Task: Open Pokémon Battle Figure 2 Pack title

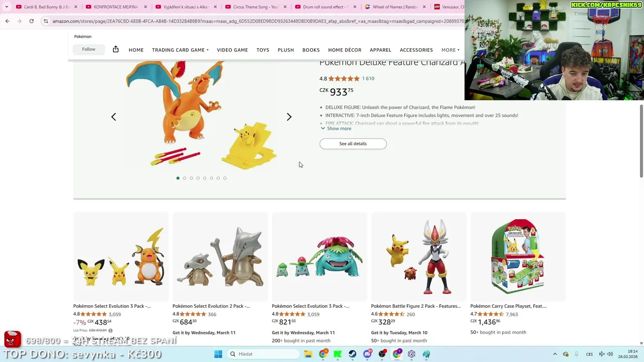Action: click(416, 306)
